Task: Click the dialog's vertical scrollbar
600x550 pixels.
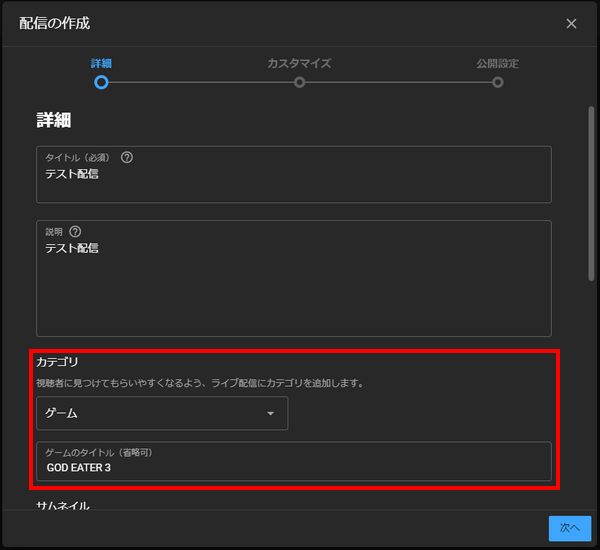Action: (591, 194)
